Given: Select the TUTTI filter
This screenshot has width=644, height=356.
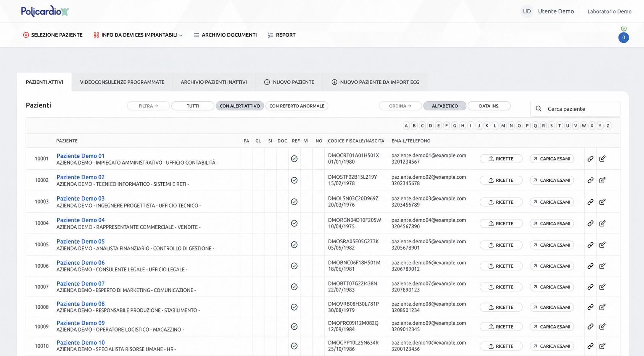Looking at the screenshot, I should pyautogui.click(x=193, y=106).
